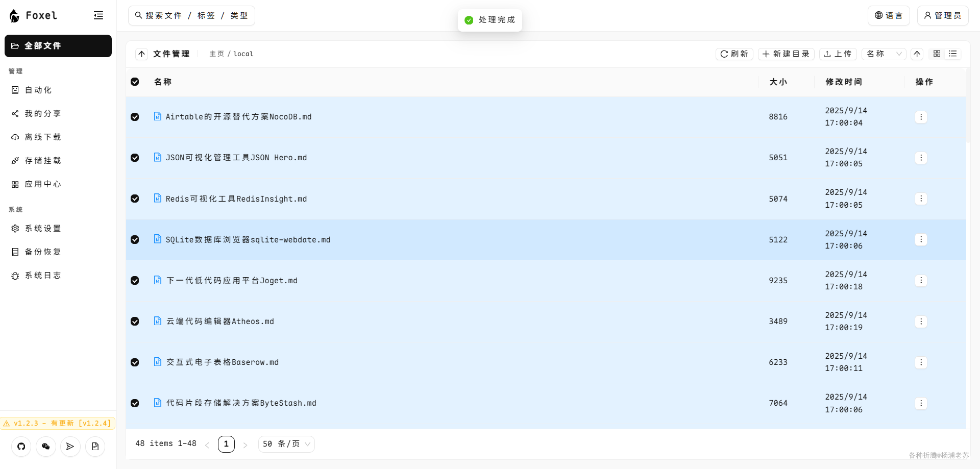The width and height of the screenshot is (980, 469).
Task: Open actions menu for sqlite-webdate.md row
Action: click(x=921, y=239)
